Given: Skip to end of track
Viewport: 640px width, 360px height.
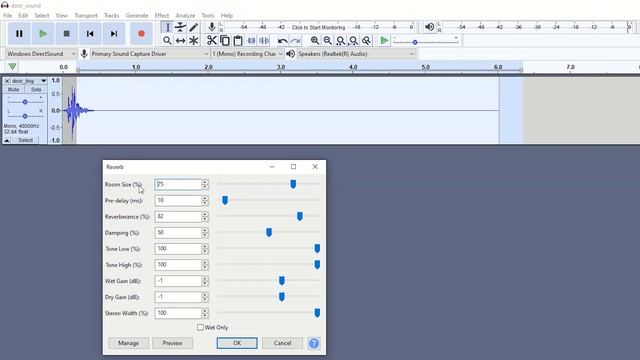Looking at the screenshot, I should pos(114,33).
